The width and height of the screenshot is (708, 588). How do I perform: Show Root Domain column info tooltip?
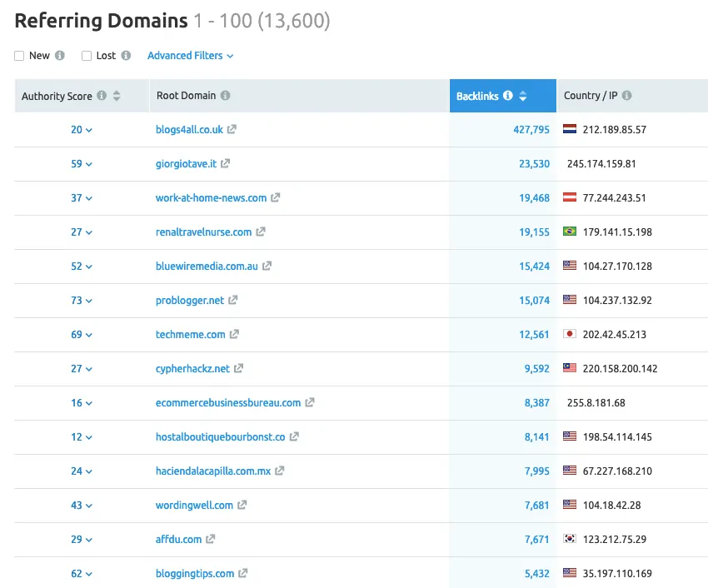coord(226,95)
